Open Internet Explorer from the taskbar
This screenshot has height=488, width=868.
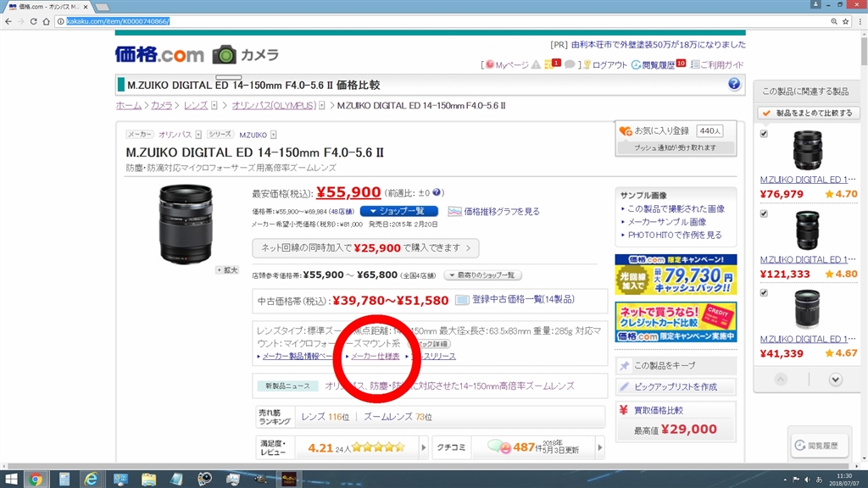click(x=91, y=480)
